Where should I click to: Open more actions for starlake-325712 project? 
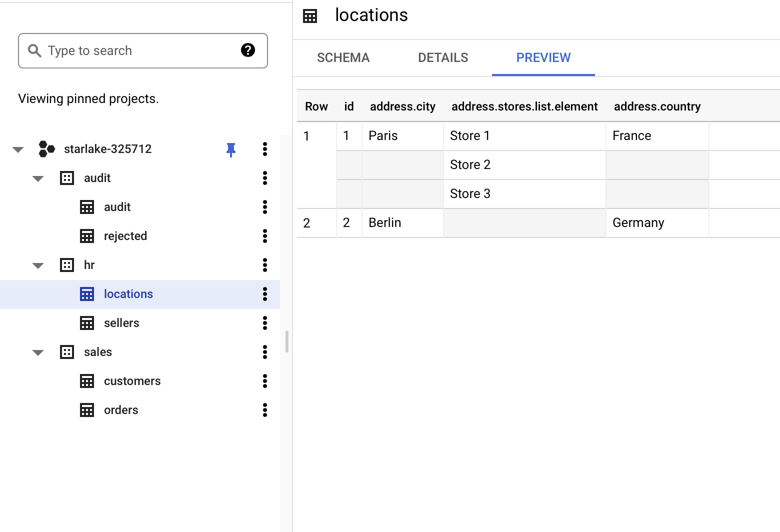[x=265, y=149]
